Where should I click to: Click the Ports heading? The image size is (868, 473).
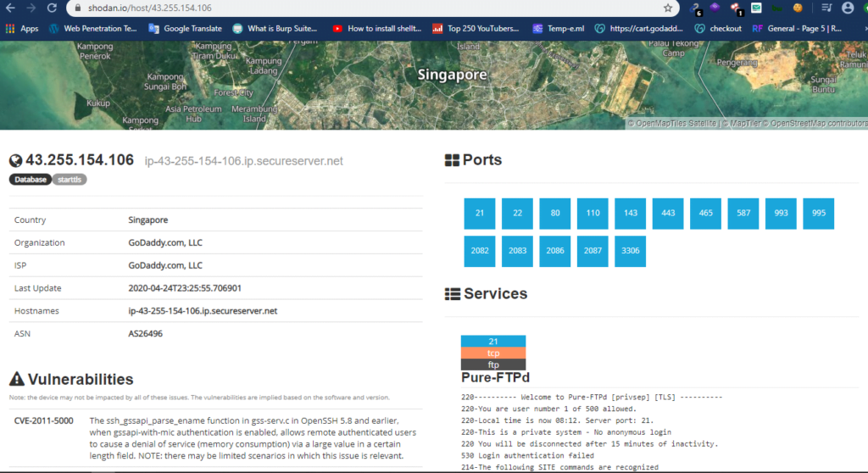coord(482,160)
